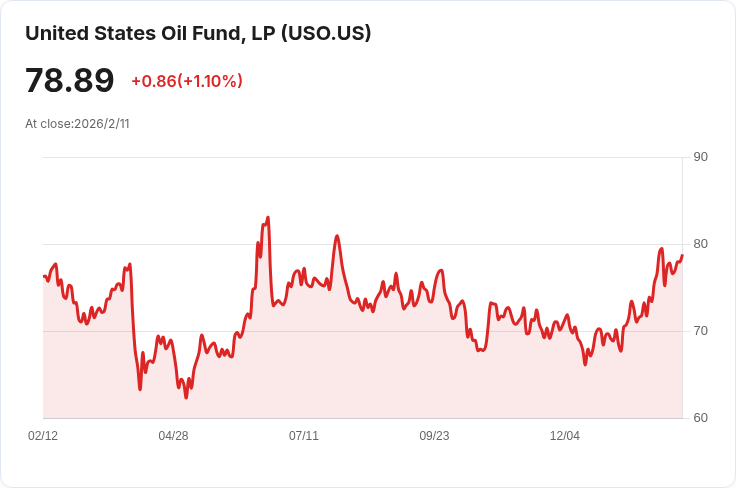The width and height of the screenshot is (736, 488).
Task: Click the lowest trough of the price line
Action: pyautogui.click(x=186, y=398)
